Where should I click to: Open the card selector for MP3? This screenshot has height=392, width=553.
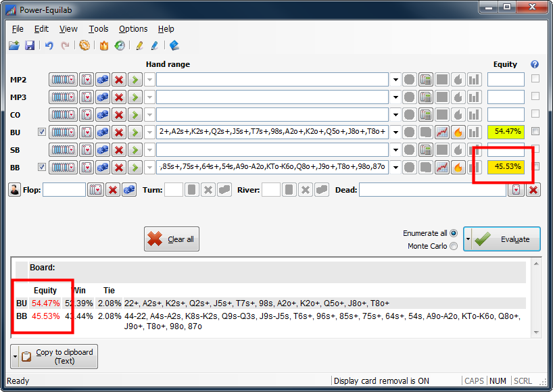coord(87,97)
